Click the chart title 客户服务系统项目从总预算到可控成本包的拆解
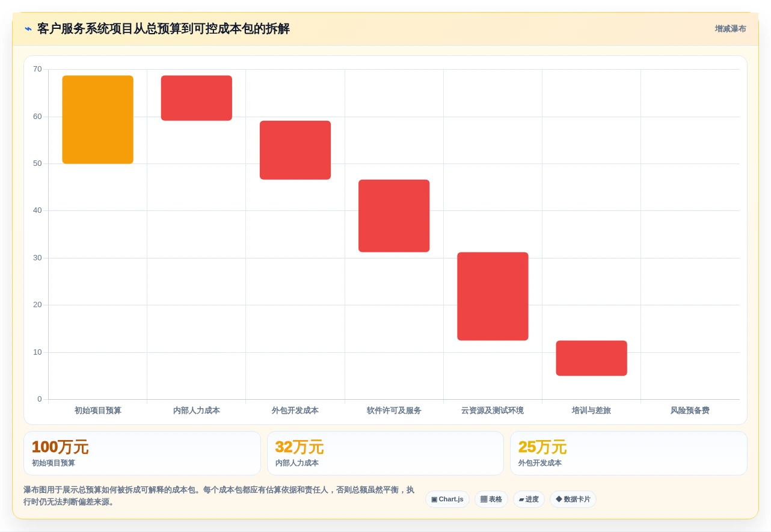This screenshot has width=771, height=532. (164, 29)
